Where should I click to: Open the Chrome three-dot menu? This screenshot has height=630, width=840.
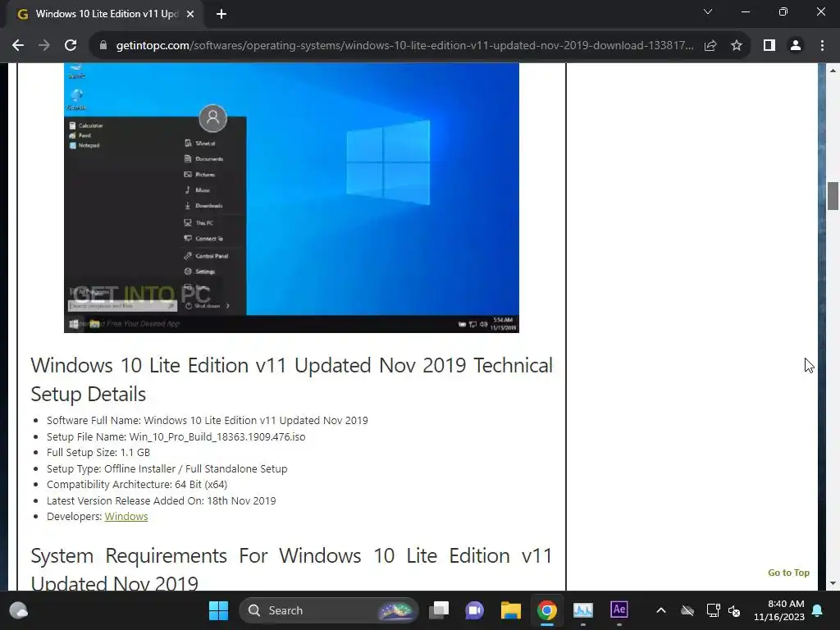coord(822,46)
